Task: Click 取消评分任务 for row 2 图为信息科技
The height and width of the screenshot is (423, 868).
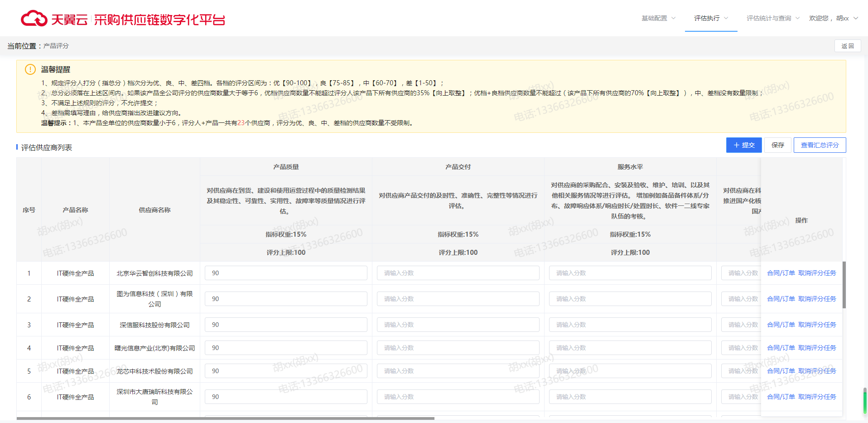Action: [x=817, y=299]
